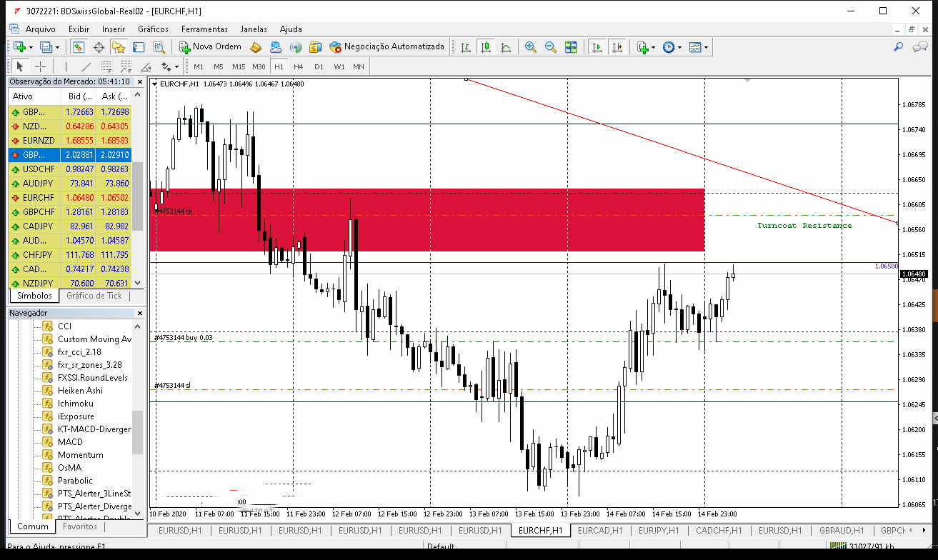938x560 pixels.
Task: Open the Ferramentas menu
Action: (204, 29)
